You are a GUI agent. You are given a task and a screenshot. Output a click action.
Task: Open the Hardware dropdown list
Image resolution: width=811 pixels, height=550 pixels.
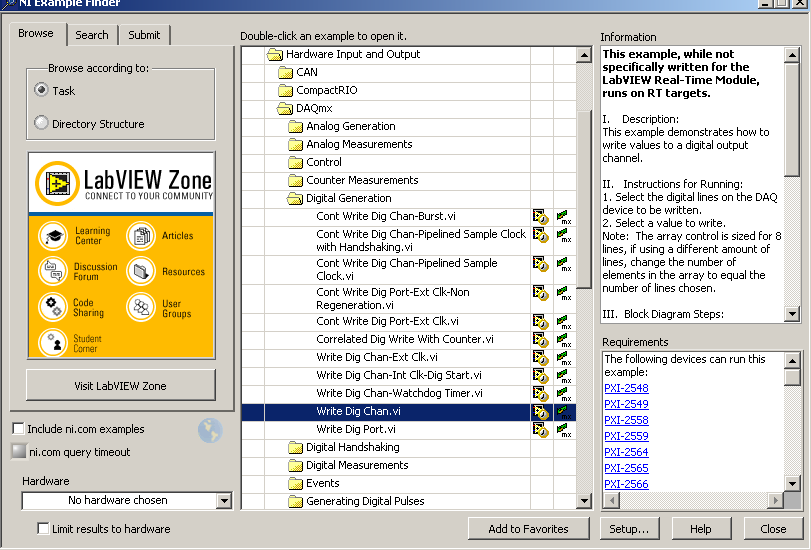tap(224, 500)
